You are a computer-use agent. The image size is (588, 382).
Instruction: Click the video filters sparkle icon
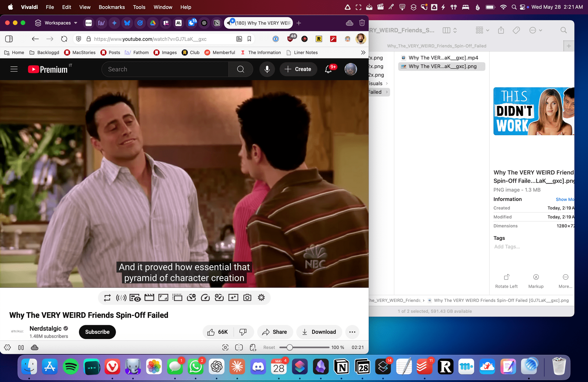coord(233,298)
